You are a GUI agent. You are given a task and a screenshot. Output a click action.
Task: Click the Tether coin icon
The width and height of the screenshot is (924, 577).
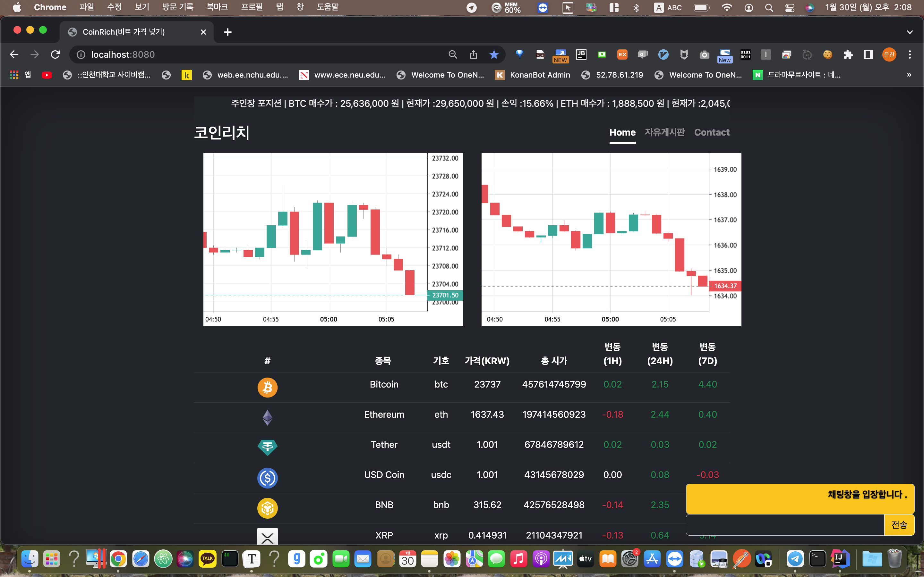click(267, 447)
